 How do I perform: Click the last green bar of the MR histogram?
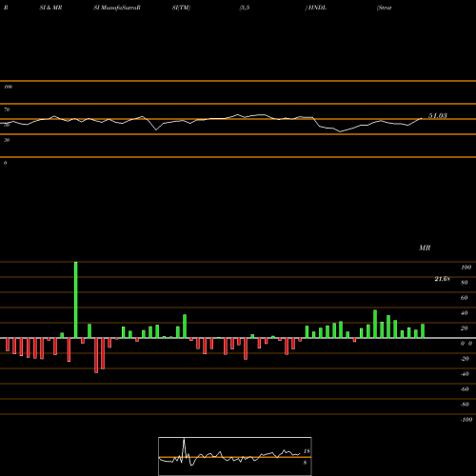tap(423, 331)
